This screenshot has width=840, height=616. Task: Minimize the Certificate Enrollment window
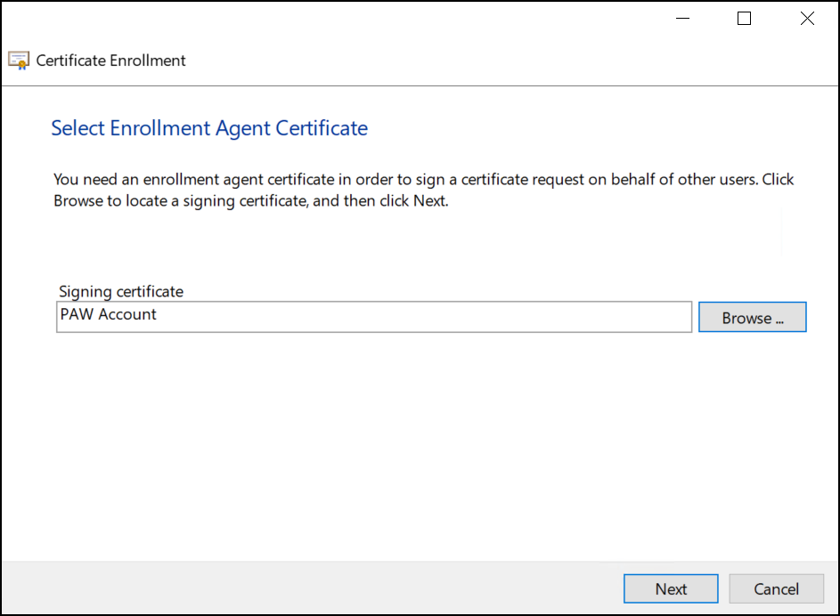pos(682,18)
